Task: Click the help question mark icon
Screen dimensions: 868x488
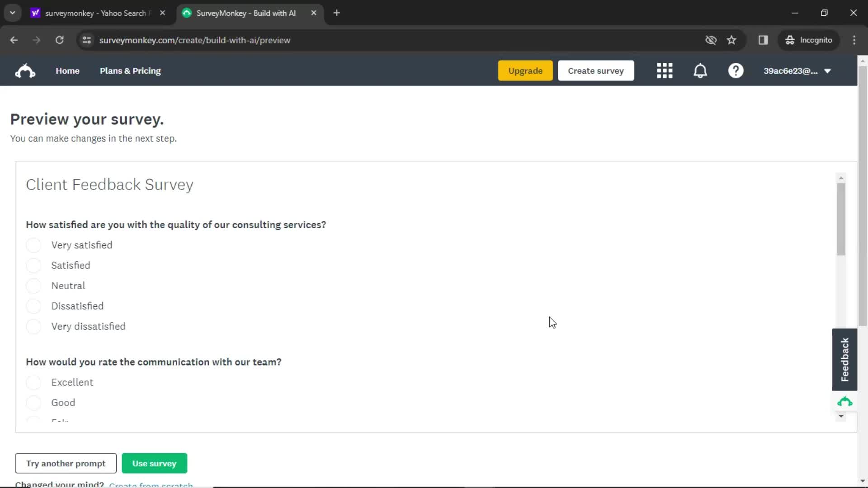Action: [736, 71]
